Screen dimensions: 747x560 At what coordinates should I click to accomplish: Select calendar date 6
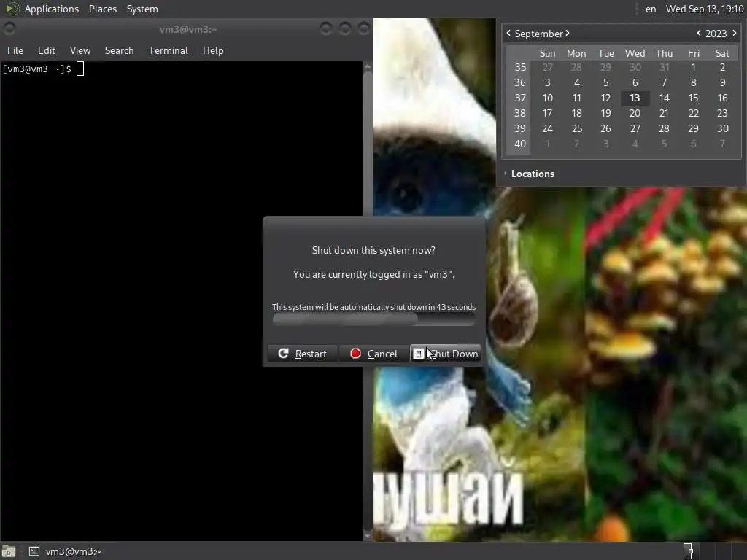pos(635,82)
